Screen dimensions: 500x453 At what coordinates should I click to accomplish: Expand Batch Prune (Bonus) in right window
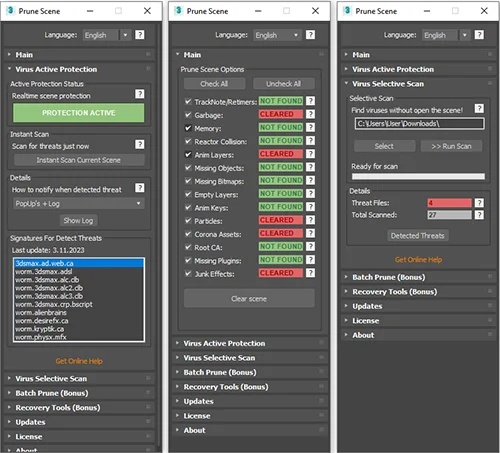point(418,277)
